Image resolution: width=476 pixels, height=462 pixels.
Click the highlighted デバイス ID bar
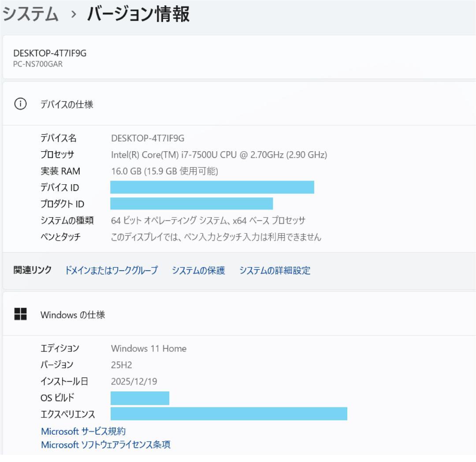pyautogui.click(x=212, y=187)
